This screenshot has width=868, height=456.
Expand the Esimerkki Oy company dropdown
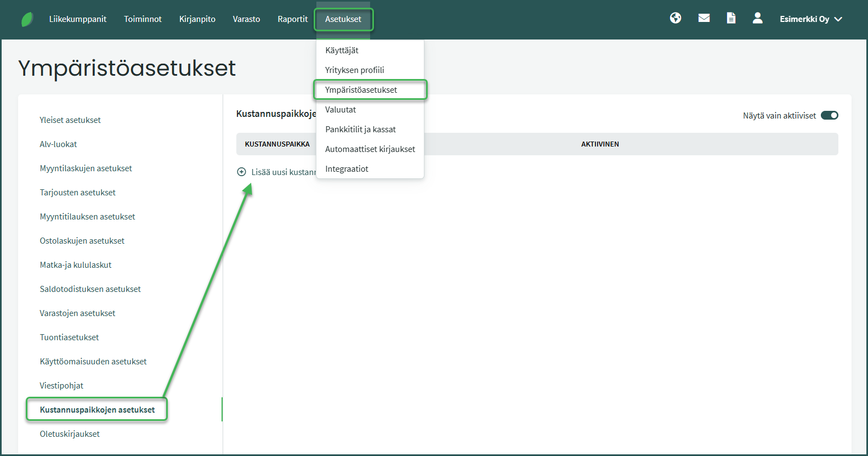click(x=810, y=19)
